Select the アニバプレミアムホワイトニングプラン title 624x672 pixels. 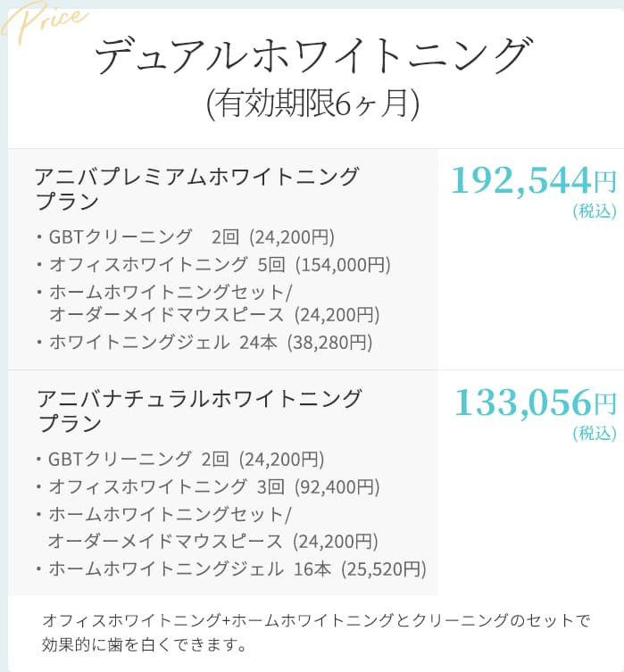(196, 188)
